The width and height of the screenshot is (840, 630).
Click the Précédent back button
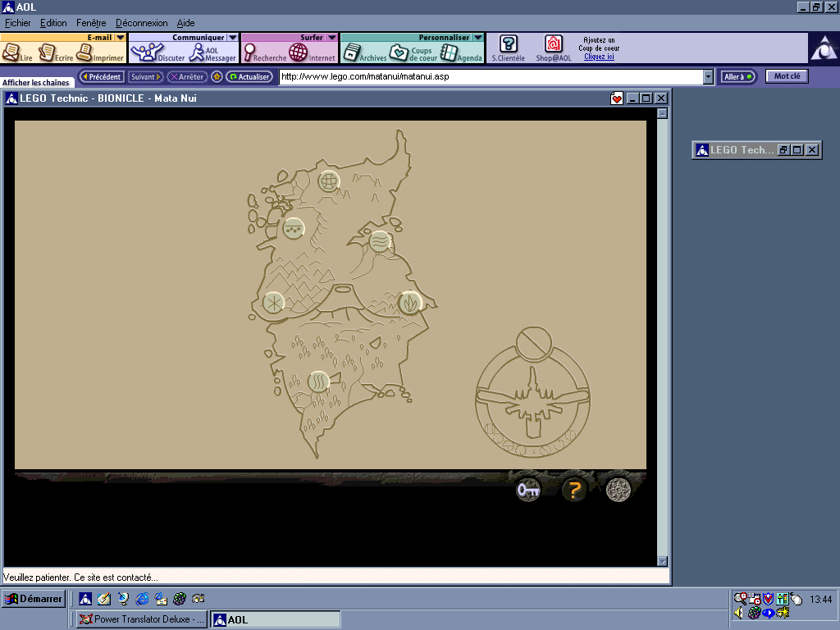click(x=102, y=76)
